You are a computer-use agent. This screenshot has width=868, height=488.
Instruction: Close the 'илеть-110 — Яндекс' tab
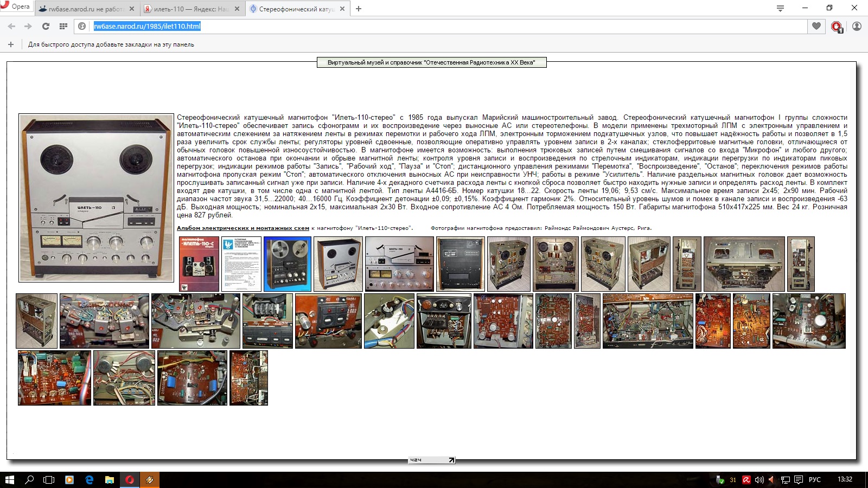point(237,9)
